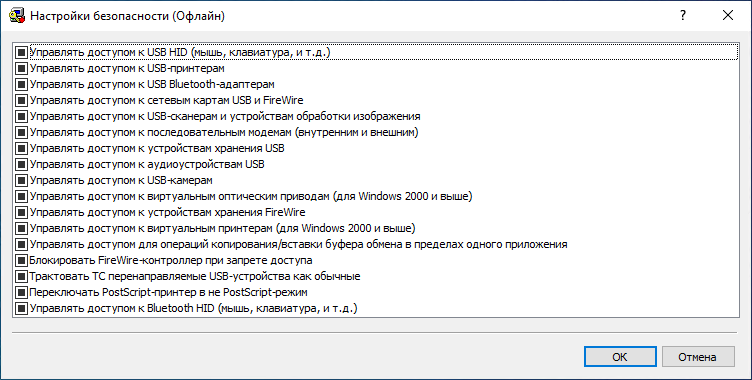
Task: Select row text about USB HID (мышь, клавиатура)
Action: [x=180, y=52]
